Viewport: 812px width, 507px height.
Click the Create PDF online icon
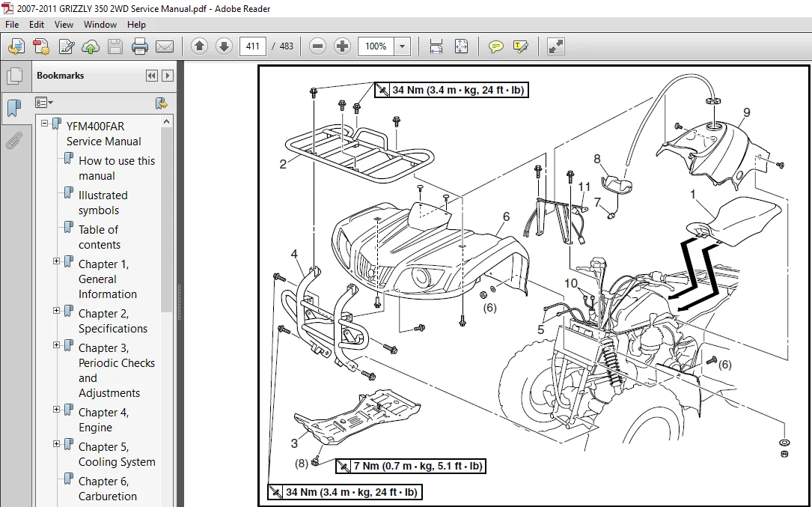click(x=16, y=46)
